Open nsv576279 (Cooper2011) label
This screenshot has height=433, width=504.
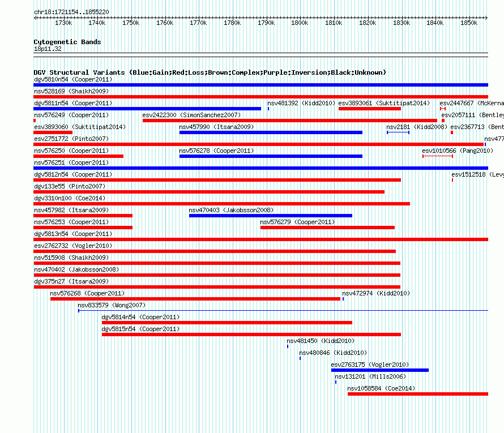tap(297, 222)
